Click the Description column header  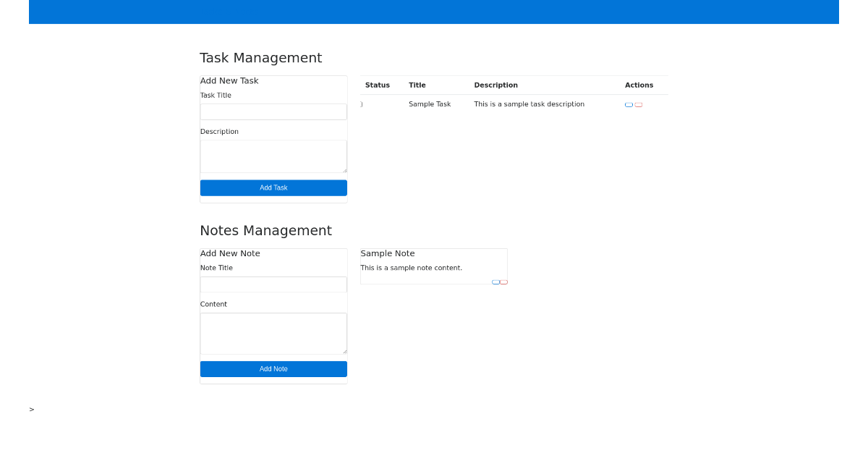496,85
